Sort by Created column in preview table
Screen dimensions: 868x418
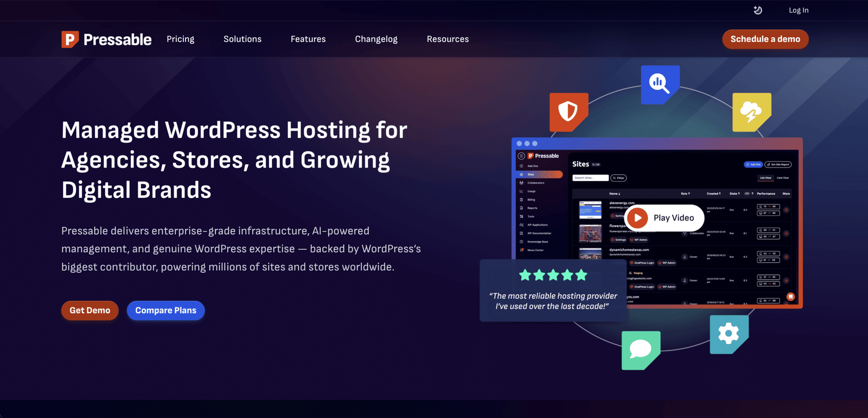click(714, 194)
